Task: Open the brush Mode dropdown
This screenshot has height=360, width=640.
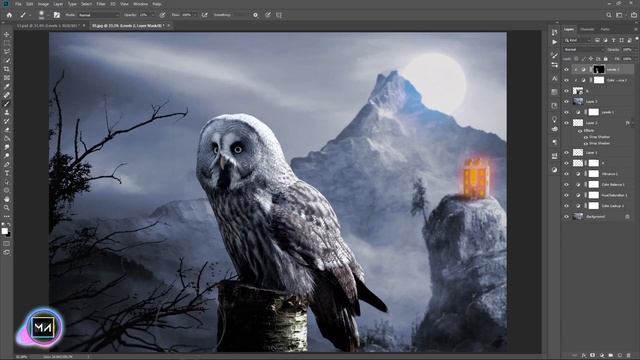Action: 98,15
